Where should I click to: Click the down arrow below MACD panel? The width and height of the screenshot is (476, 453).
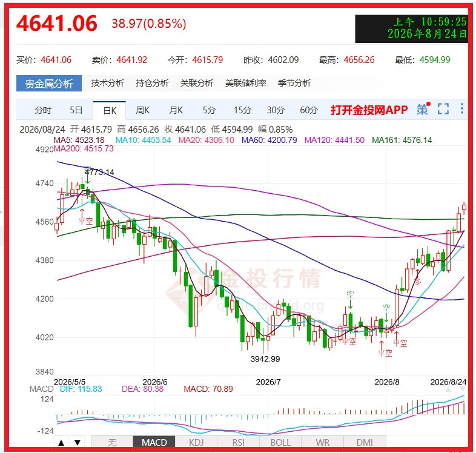point(78,442)
